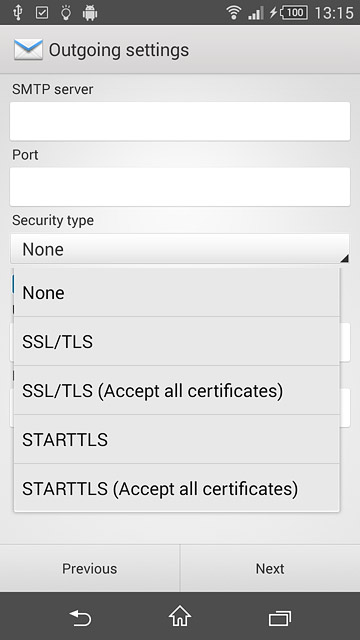This screenshot has width=360, height=640.
Task: Go back with the Previous button
Action: (89, 568)
